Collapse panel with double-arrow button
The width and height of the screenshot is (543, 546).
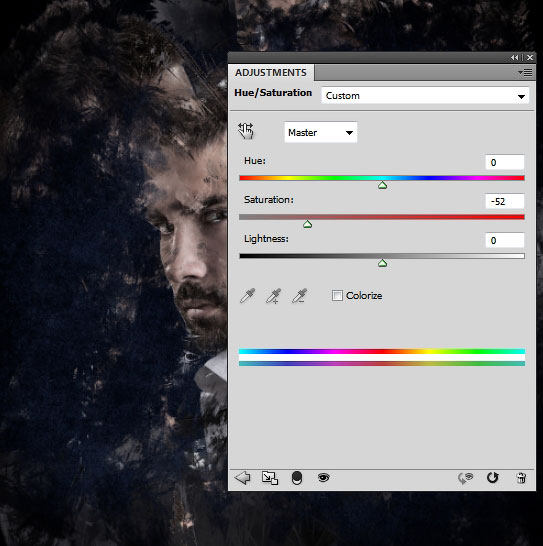click(514, 57)
